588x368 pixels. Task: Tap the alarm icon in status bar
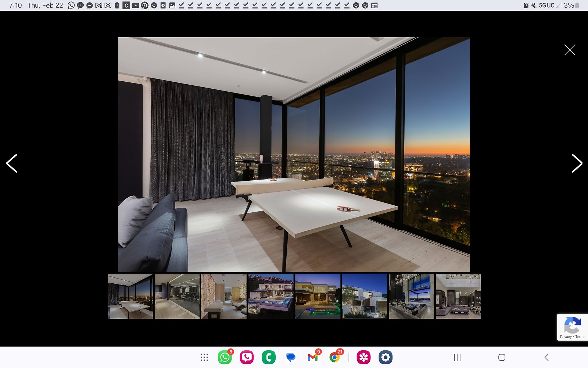tap(526, 5)
